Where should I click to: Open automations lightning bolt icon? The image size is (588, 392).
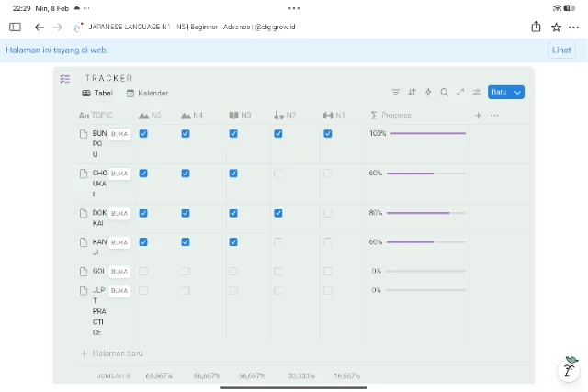click(x=428, y=92)
